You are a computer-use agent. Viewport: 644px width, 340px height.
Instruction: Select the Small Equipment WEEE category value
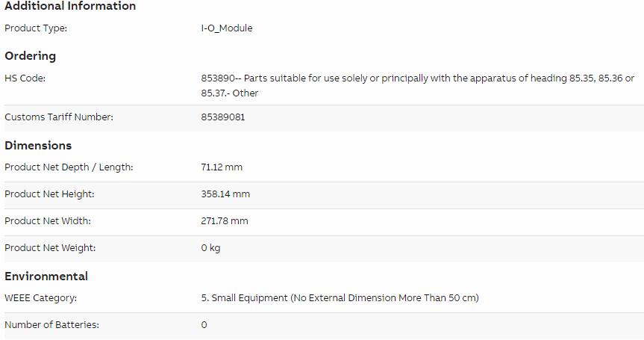(340, 298)
